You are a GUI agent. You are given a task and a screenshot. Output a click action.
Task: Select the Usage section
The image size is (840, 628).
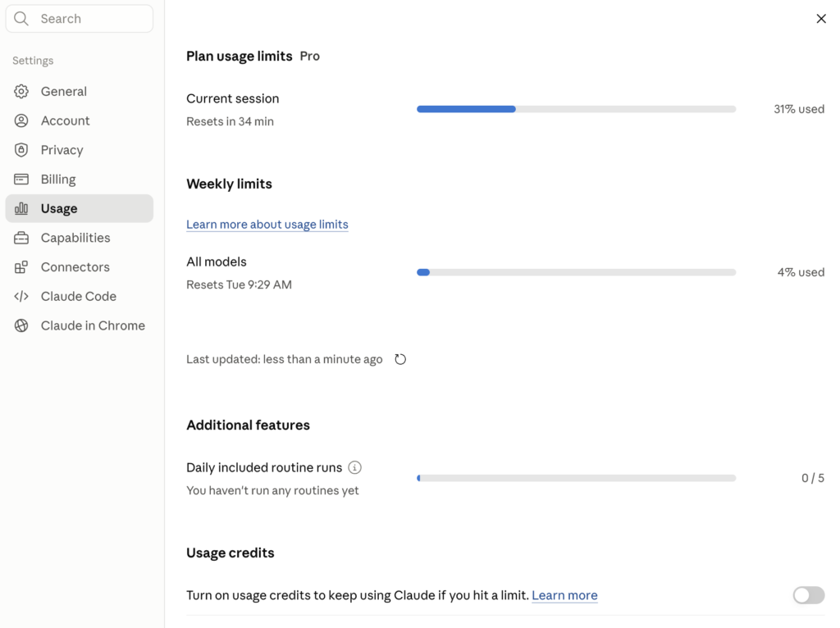(80, 209)
